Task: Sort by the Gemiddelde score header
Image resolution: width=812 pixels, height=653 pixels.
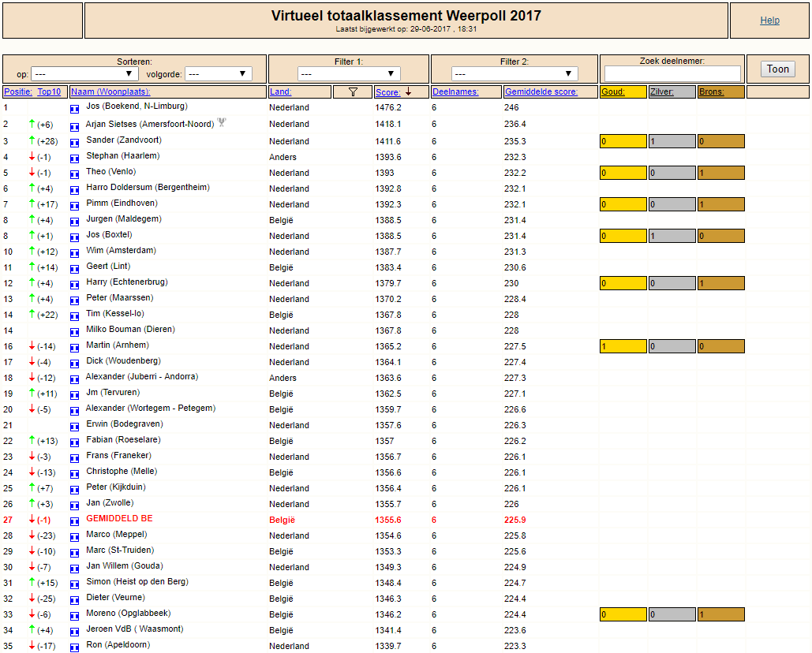Action: [x=541, y=91]
